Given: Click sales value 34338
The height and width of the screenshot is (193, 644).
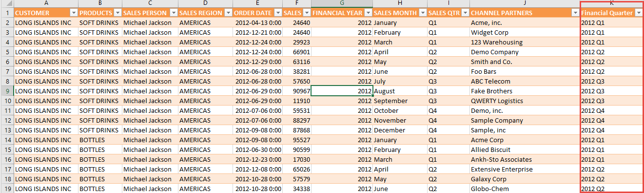Looking at the screenshot, I should click(x=296, y=189).
